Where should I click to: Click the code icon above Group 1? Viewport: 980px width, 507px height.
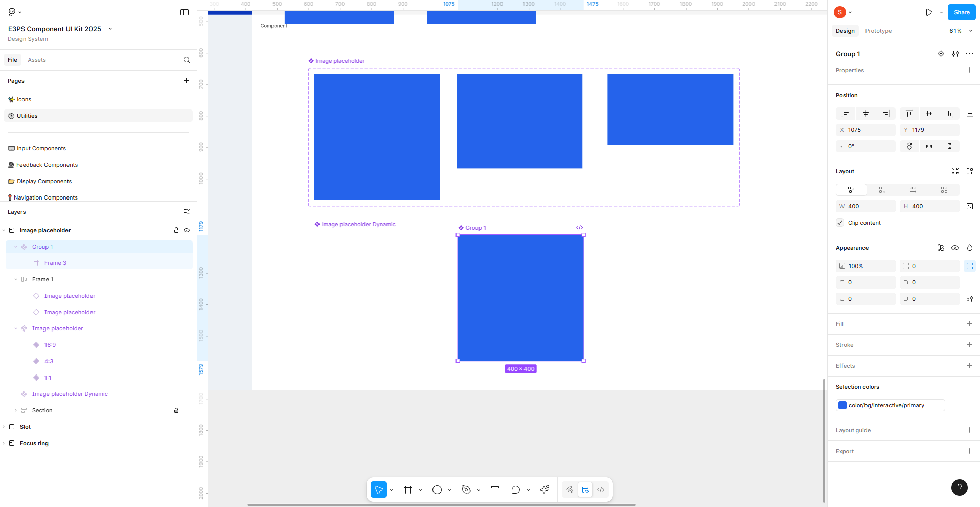579,228
